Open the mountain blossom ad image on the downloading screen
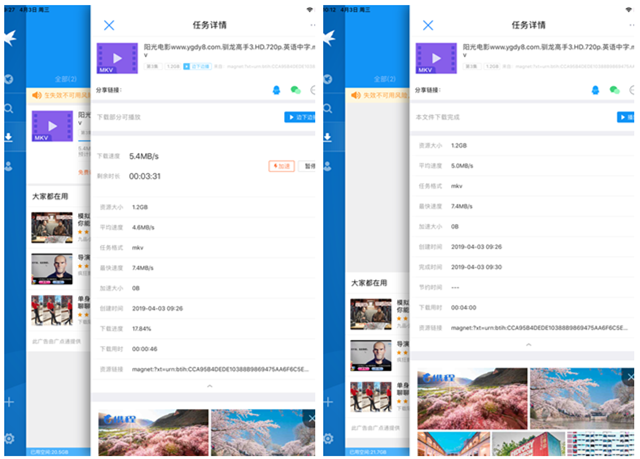This screenshot has width=640, height=459. pyautogui.click(x=153, y=432)
